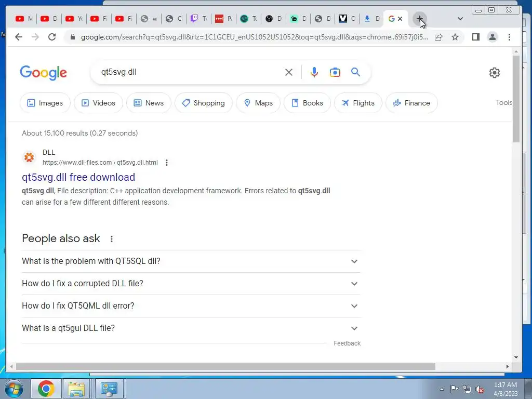The image size is (532, 399).
Task: Click Chrome icon in taskbar
Action: [x=46, y=389]
